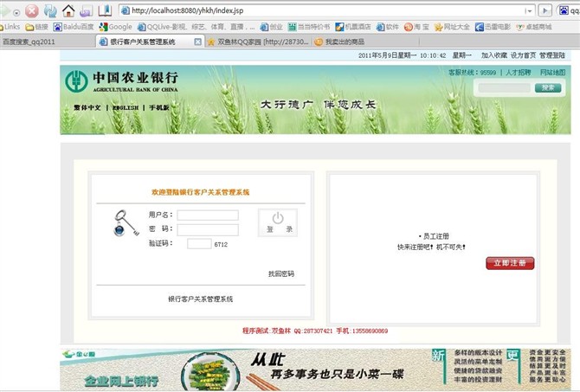The width and height of the screenshot is (580, 392).
Task: Expand the address bar dropdown arrow
Action: point(529,11)
